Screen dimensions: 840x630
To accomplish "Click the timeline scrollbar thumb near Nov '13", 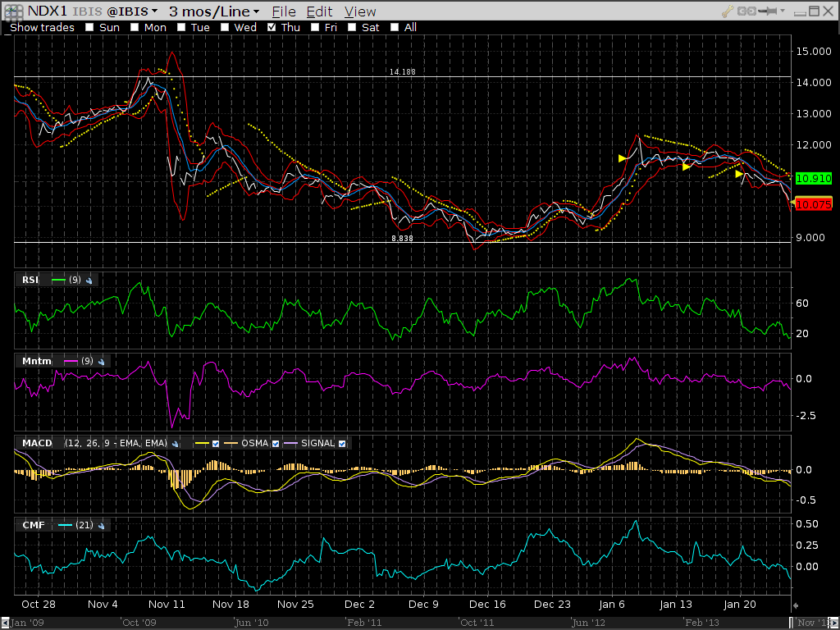I will pos(810,623).
